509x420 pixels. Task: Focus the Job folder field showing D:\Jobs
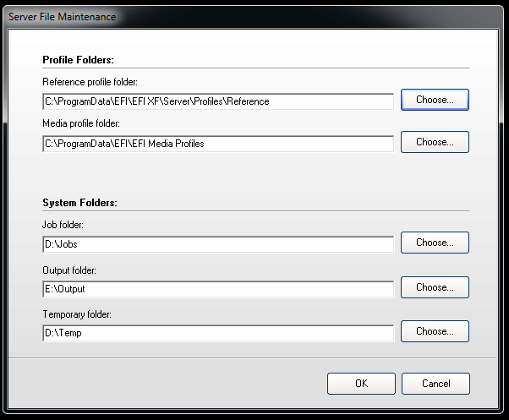click(218, 244)
